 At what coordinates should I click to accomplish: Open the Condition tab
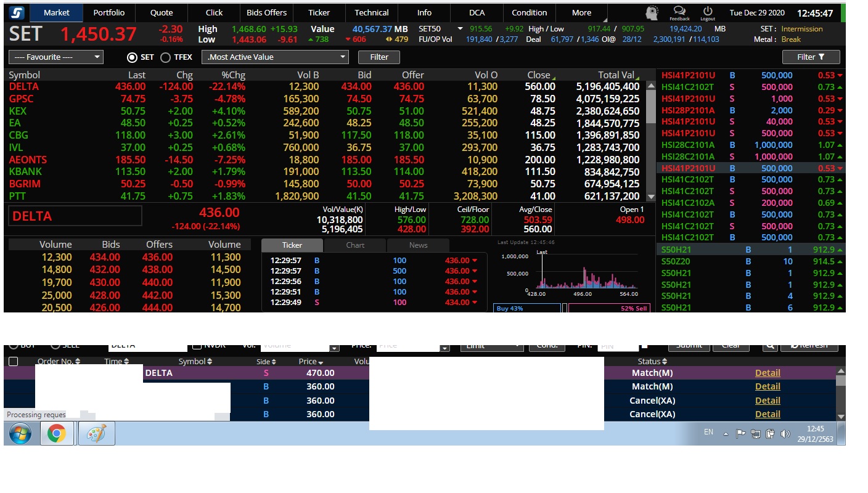tap(530, 13)
